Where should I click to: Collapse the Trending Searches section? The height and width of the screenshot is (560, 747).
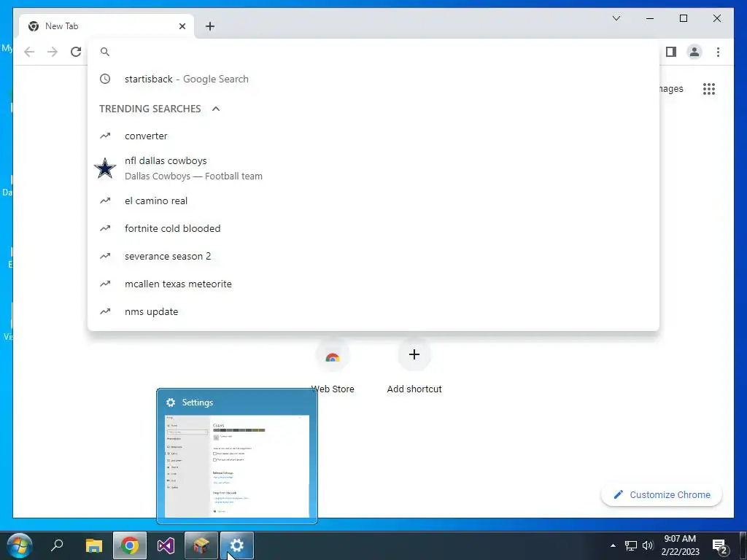pos(216,109)
